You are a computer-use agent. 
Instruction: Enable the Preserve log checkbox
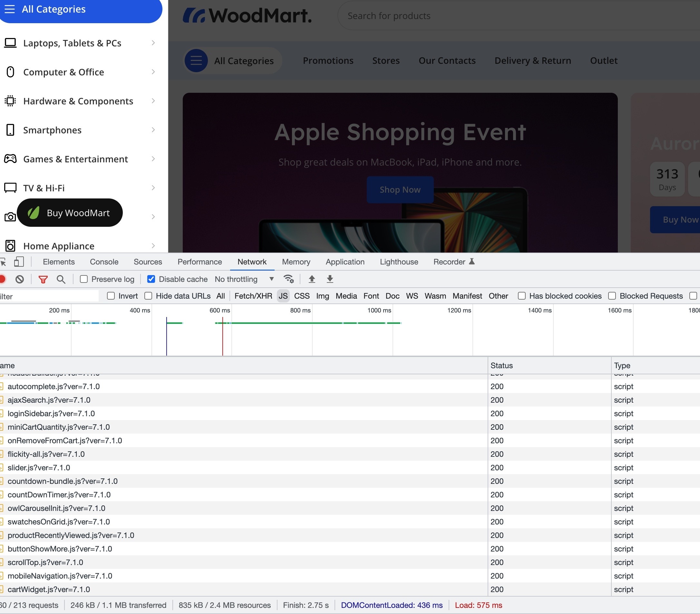(x=84, y=279)
